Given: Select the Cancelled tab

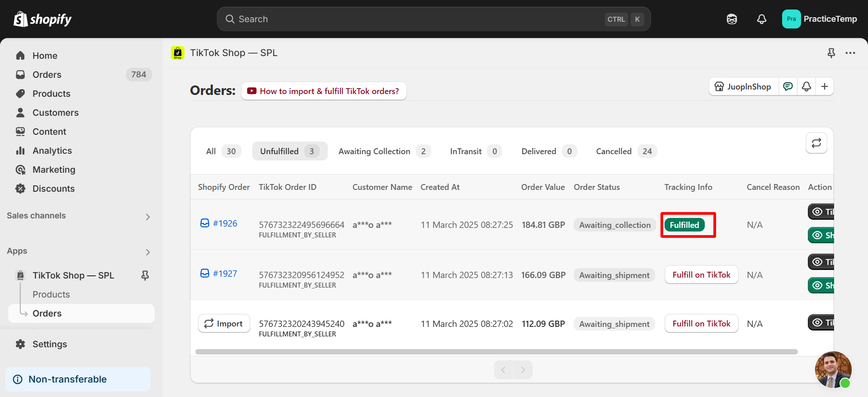Looking at the screenshot, I should coord(626,151).
